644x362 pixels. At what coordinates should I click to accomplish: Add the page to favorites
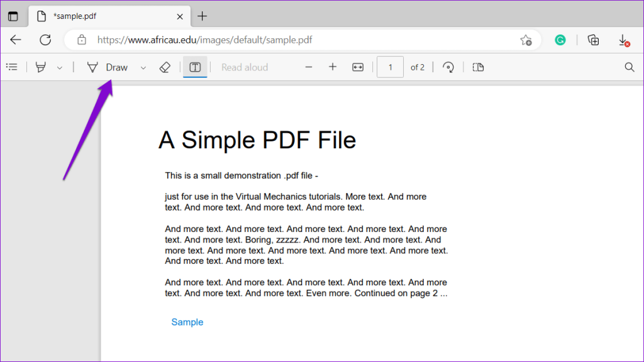point(526,39)
